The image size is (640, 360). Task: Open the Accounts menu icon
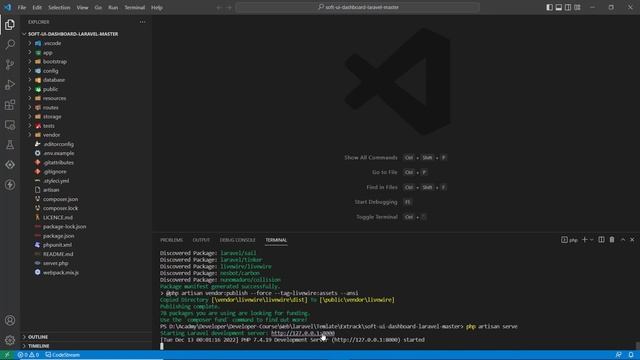[x=10, y=320]
